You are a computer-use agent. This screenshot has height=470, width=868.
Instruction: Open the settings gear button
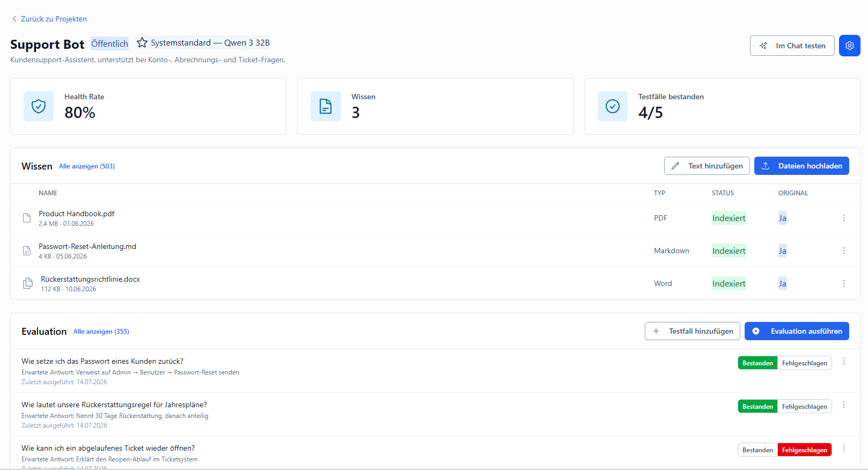point(849,46)
